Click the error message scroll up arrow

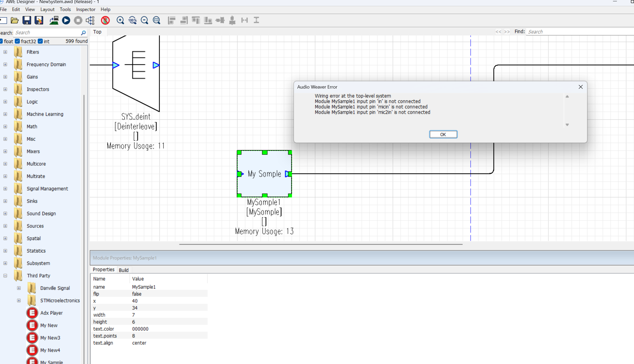[x=567, y=96]
